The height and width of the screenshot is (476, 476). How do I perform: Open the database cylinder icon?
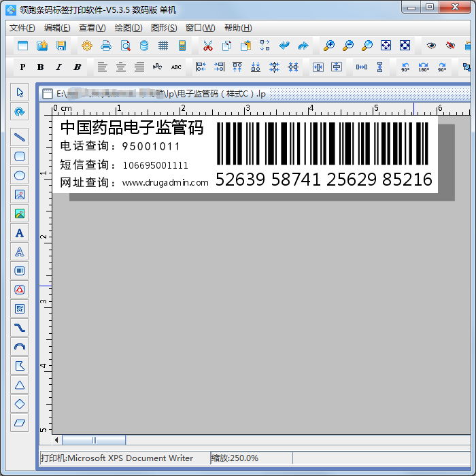pos(144,46)
